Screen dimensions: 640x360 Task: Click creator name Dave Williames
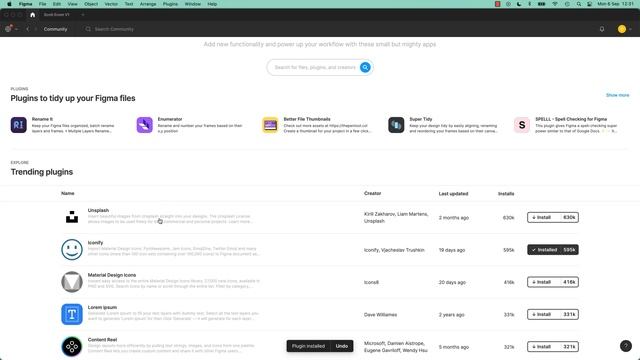click(380, 315)
